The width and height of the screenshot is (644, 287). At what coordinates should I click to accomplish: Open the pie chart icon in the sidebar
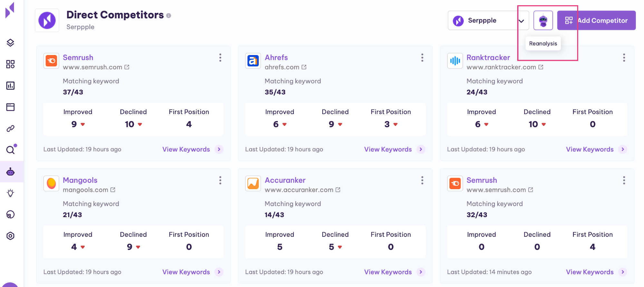pos(10,215)
